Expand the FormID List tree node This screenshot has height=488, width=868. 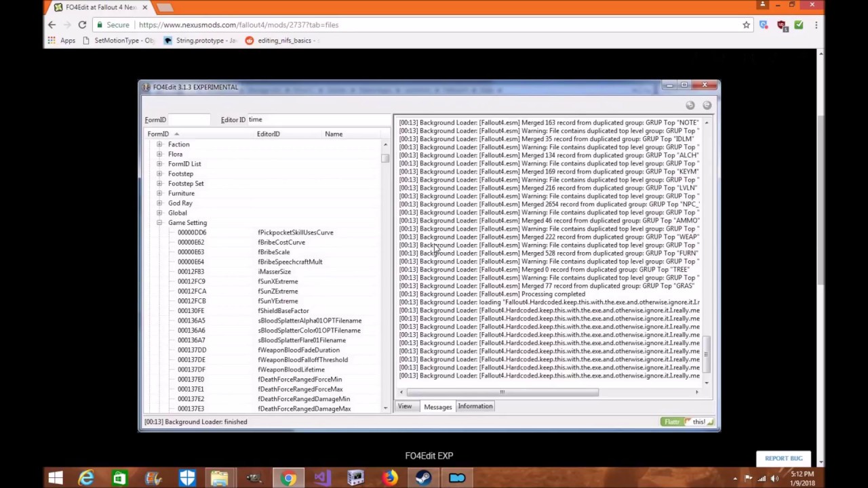[x=159, y=164]
